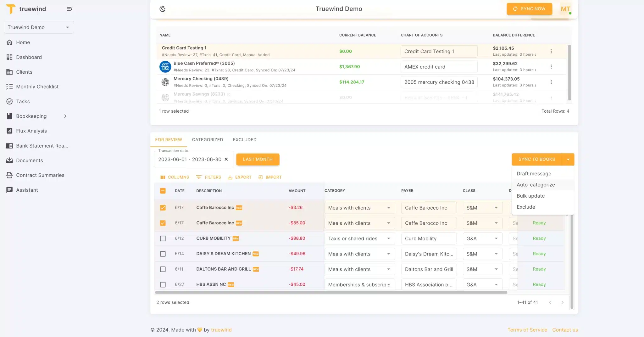Screen dimensions: 644x337
Task: Choose Auto-categorize from the menu
Action: (536, 185)
